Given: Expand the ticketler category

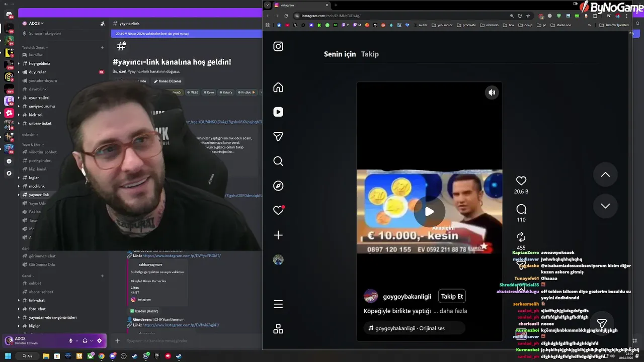Looking at the screenshot, I should [x=29, y=134].
